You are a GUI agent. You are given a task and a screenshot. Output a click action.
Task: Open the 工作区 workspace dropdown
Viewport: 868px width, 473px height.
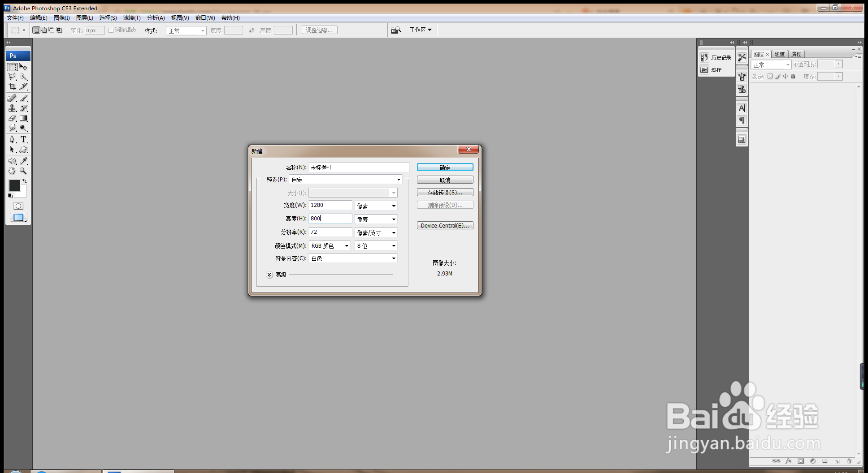[421, 30]
